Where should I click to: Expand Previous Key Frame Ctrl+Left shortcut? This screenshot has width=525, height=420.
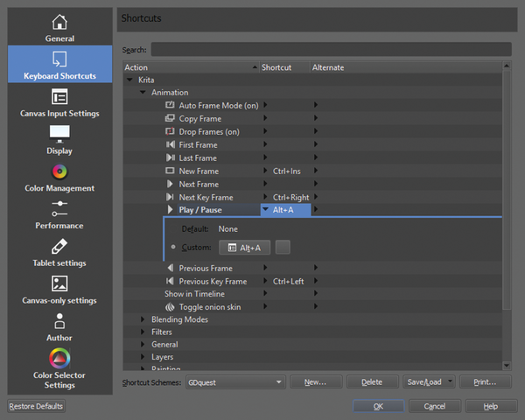[x=265, y=281]
